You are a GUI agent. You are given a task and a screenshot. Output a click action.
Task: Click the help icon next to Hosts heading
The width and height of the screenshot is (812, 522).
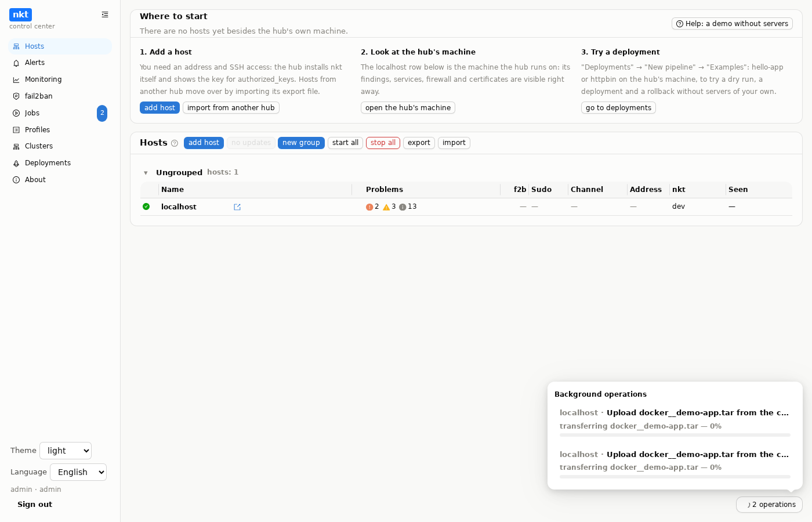tap(175, 143)
